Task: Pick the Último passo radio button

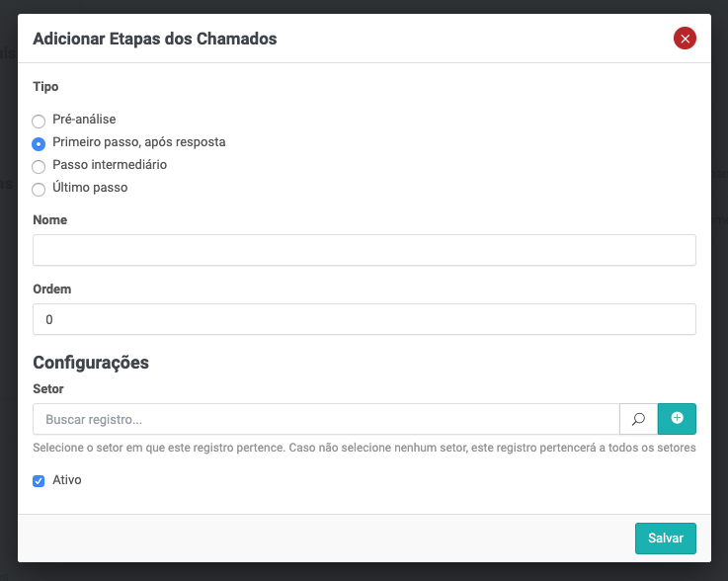Action: point(39,189)
